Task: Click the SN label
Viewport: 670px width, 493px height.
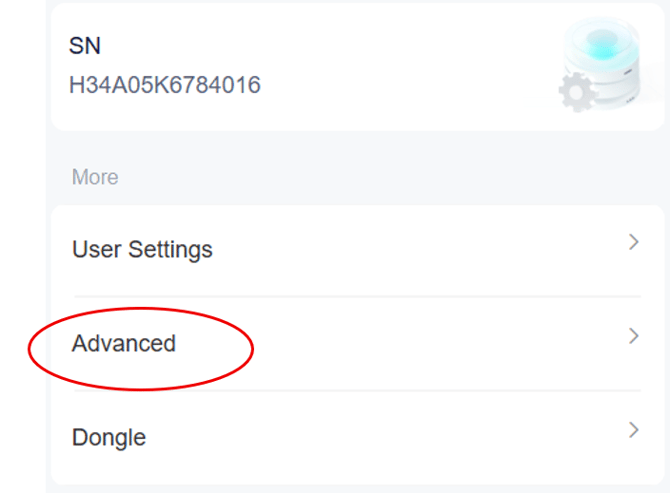Action: click(x=85, y=46)
